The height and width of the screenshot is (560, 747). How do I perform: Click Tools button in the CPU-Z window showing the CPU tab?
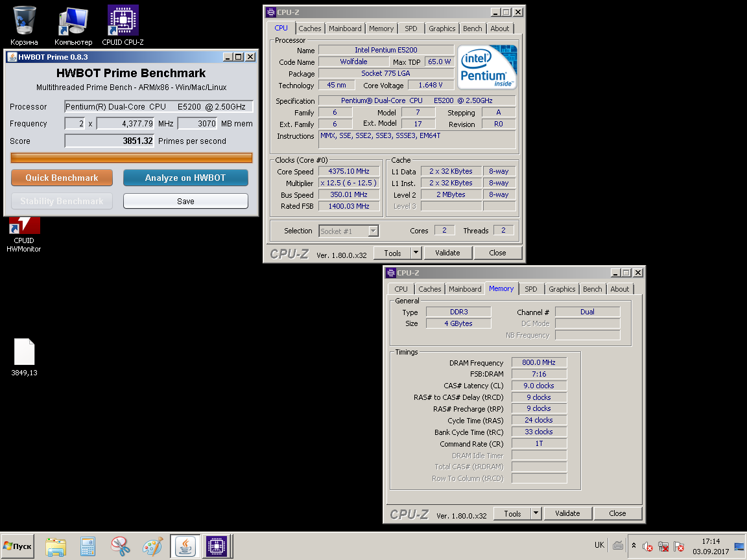(x=392, y=253)
